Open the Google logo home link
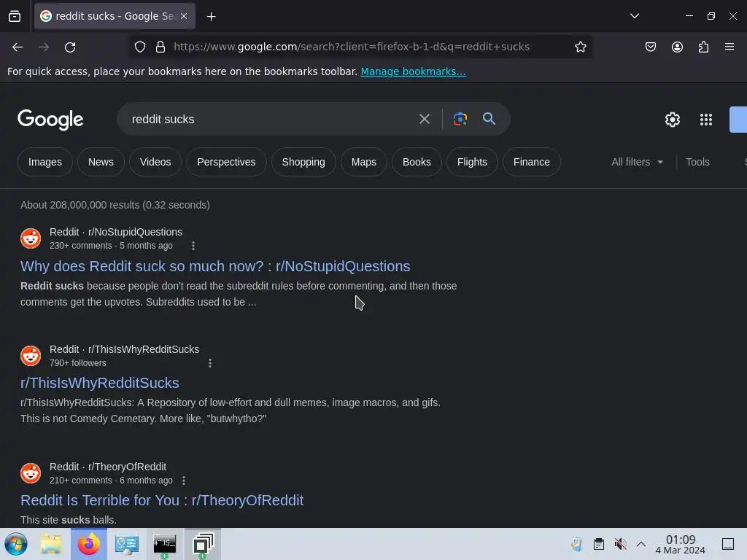Screen dimensions: 747x560 click(x=50, y=120)
